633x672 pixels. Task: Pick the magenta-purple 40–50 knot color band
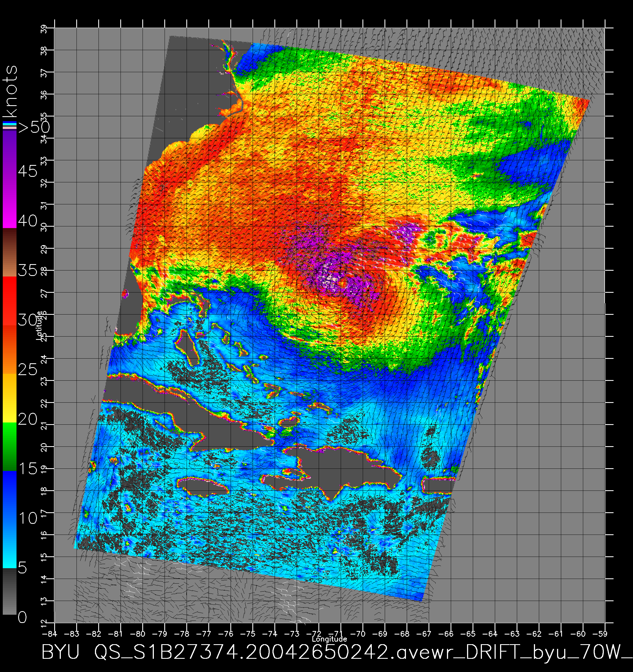click(9, 179)
